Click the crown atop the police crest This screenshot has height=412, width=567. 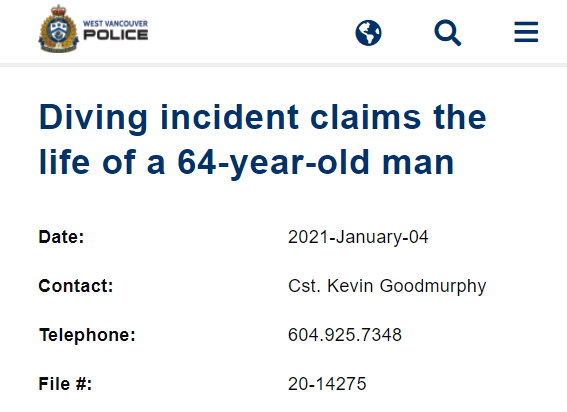(x=59, y=10)
